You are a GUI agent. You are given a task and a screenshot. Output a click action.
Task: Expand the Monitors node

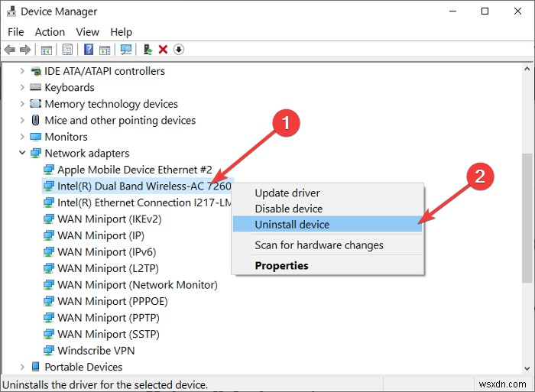[22, 137]
